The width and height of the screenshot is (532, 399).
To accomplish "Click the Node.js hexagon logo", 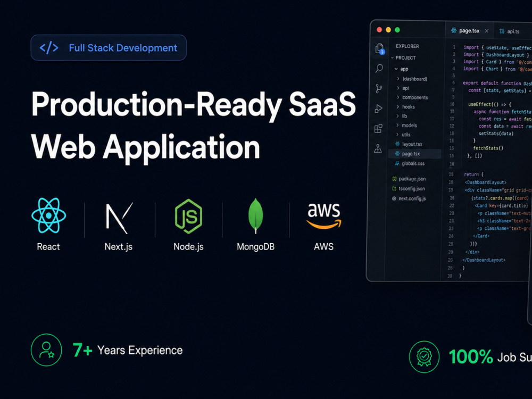I will coord(188,216).
